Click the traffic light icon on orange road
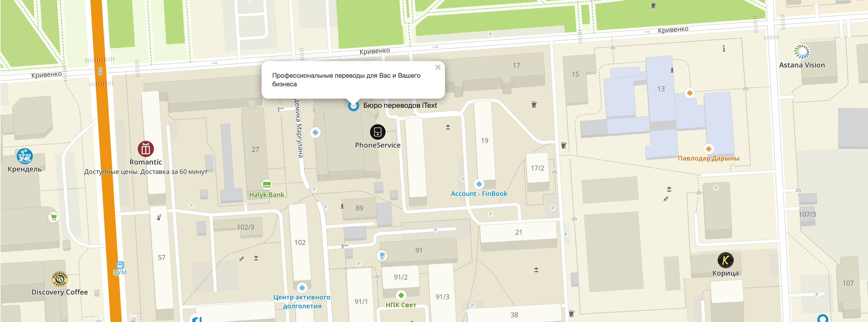This screenshot has width=868, height=322. (x=100, y=71)
